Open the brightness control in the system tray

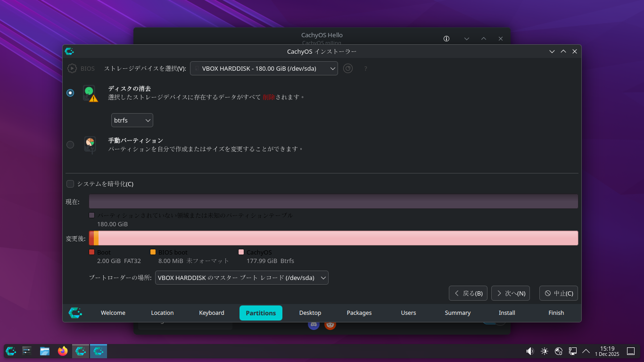point(545,351)
